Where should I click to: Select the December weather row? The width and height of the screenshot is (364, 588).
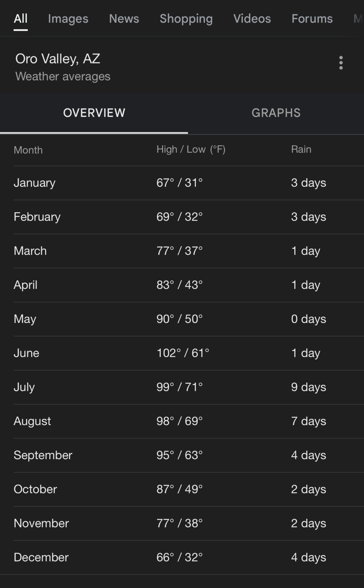pos(189,557)
